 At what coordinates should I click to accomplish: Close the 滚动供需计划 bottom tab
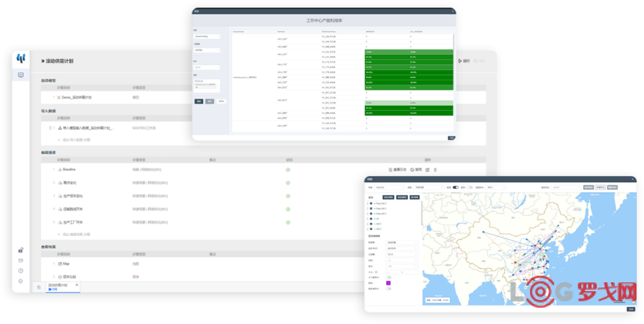pyautogui.click(x=76, y=285)
